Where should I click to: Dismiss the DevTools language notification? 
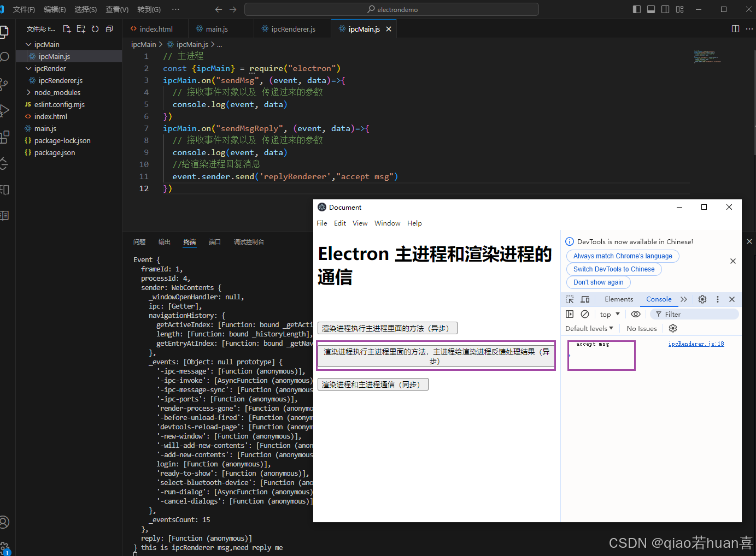733,261
